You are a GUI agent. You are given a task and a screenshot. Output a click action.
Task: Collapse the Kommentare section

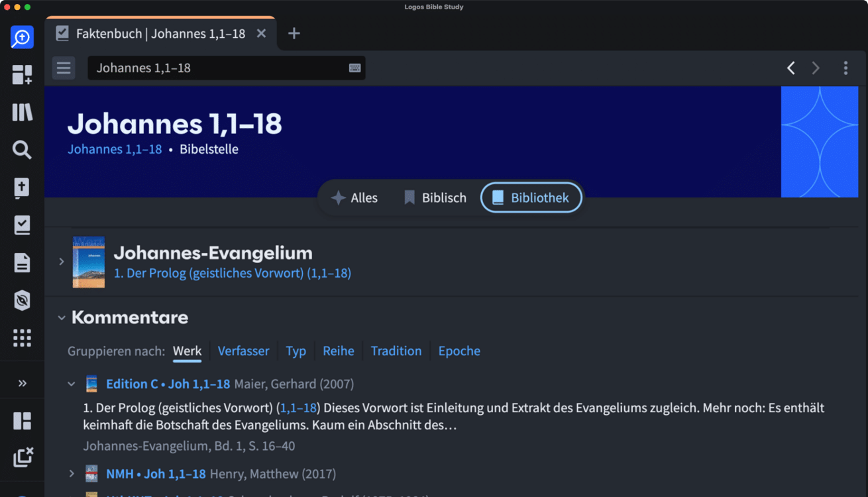(x=62, y=318)
